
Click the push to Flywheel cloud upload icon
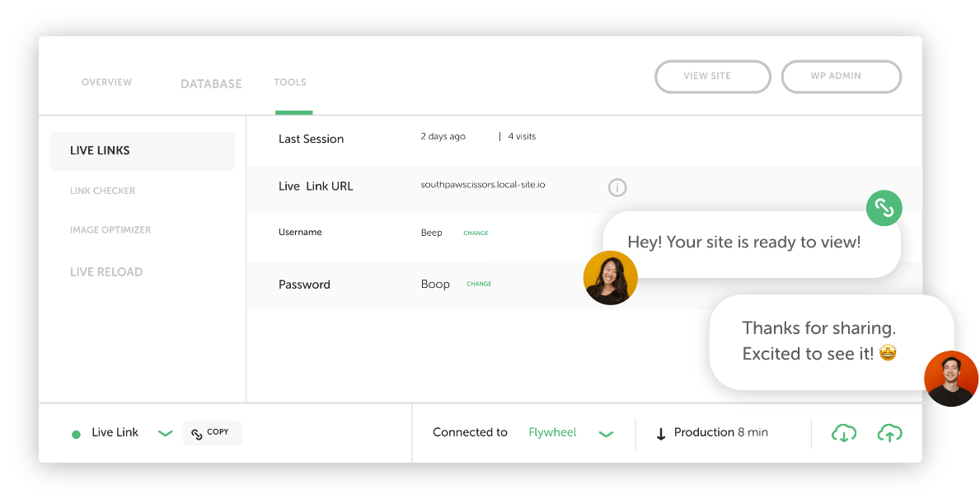889,433
